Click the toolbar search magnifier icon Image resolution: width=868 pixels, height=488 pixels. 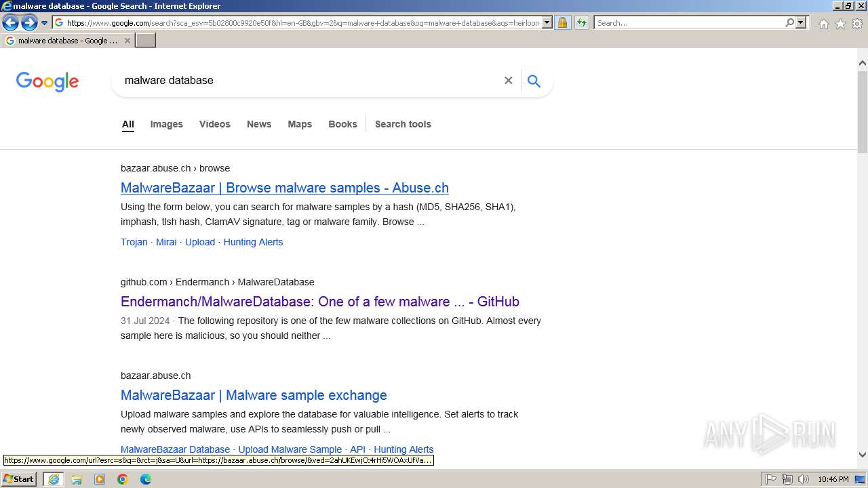pyautogui.click(x=789, y=23)
